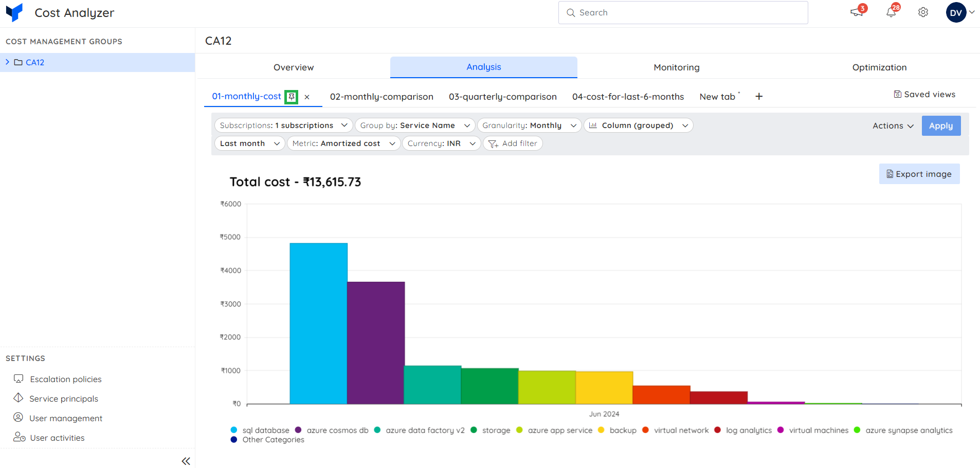The image size is (980, 468).
Task: Click the backup yellow bar
Action: click(x=604, y=388)
